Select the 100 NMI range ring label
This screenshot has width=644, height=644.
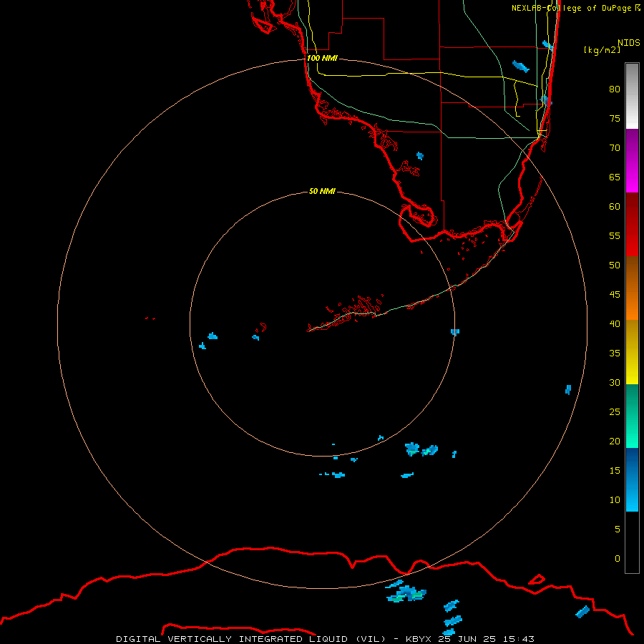point(322,58)
